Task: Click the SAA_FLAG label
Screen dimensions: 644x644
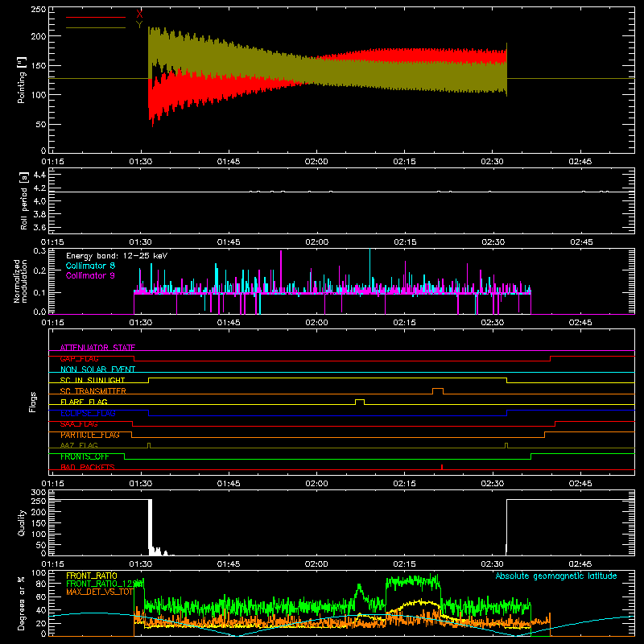Action: click(79, 424)
